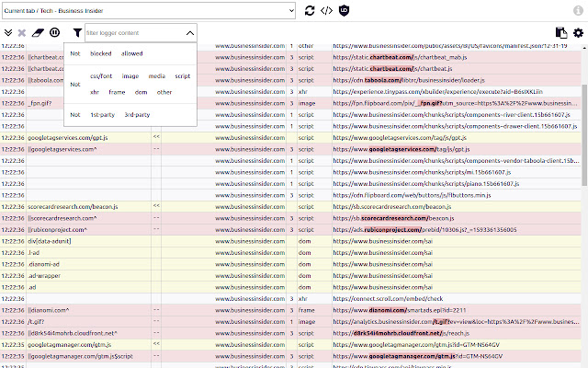This screenshot has width=588, height=368.
Task: Open the rubiconproject prebid URL cell
Action: point(457,230)
